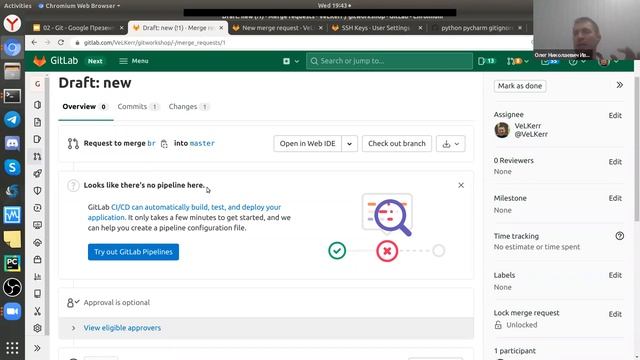Open the clock in top bar
The width and height of the screenshot is (640, 360).
[334, 6]
